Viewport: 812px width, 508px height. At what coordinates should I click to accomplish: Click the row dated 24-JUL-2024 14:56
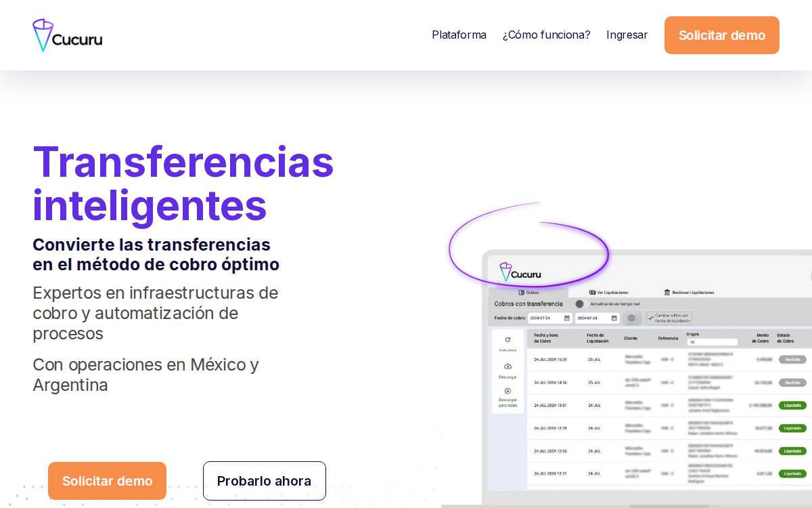click(x=670, y=383)
